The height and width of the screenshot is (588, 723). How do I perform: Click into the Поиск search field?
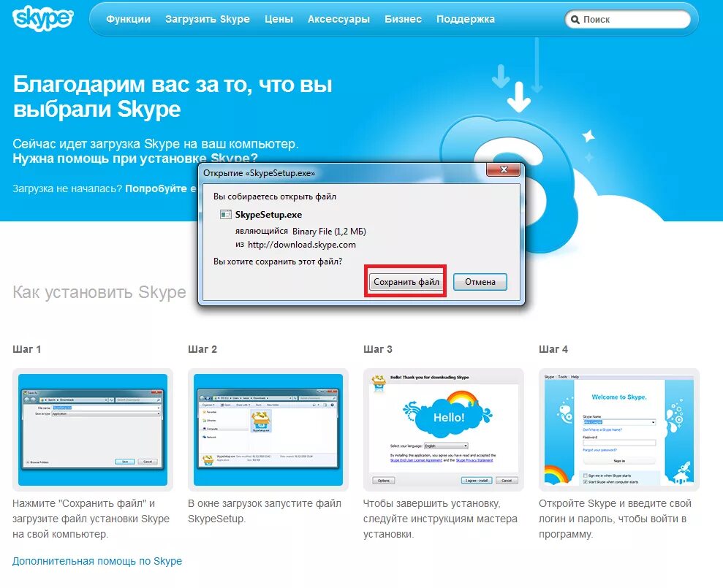click(628, 19)
